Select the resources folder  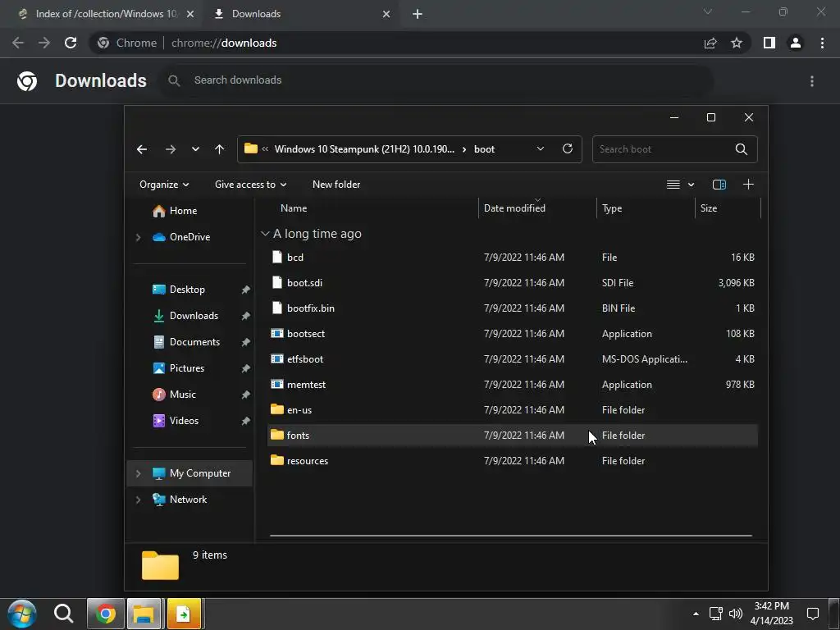512,461
